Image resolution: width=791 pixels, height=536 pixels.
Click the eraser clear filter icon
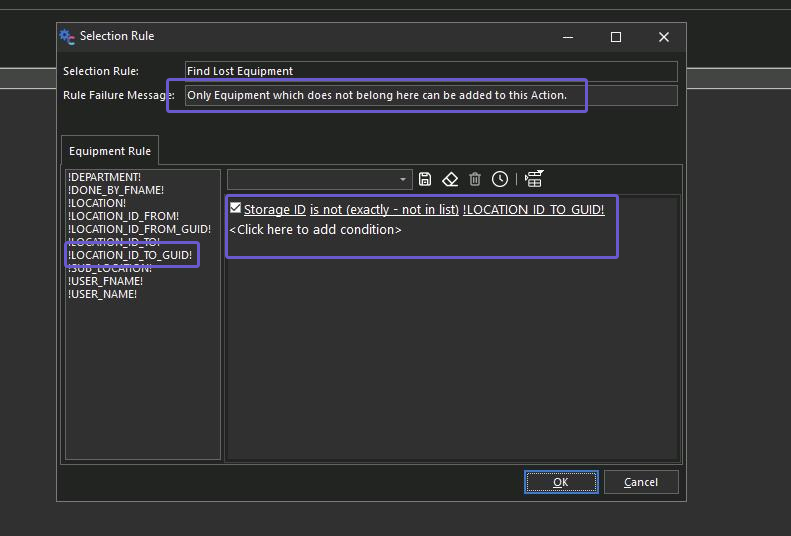tap(450, 179)
